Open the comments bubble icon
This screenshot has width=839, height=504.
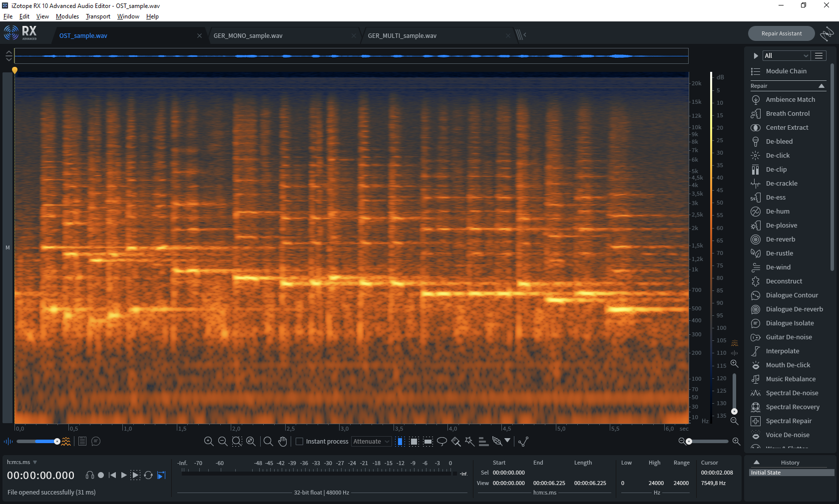(x=96, y=441)
